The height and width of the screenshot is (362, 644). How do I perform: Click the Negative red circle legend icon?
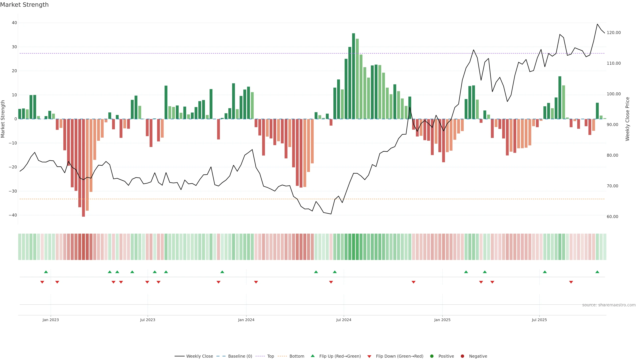(x=462, y=356)
